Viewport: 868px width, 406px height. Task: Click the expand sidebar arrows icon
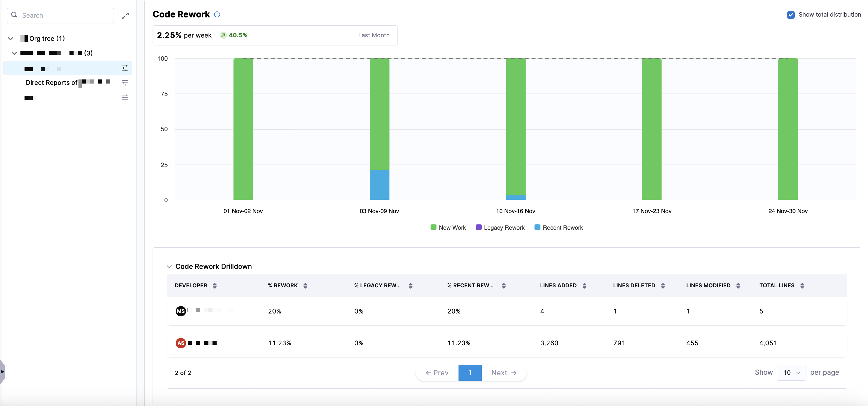[x=125, y=16]
